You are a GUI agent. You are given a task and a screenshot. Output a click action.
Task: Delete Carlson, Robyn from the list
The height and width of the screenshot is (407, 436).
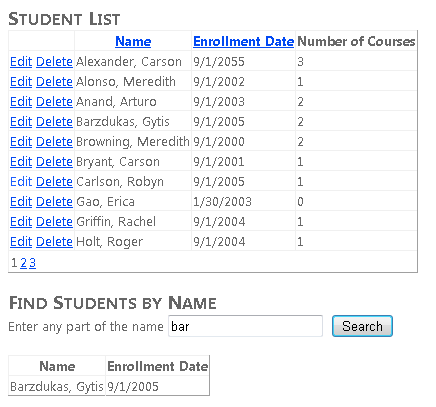54,182
